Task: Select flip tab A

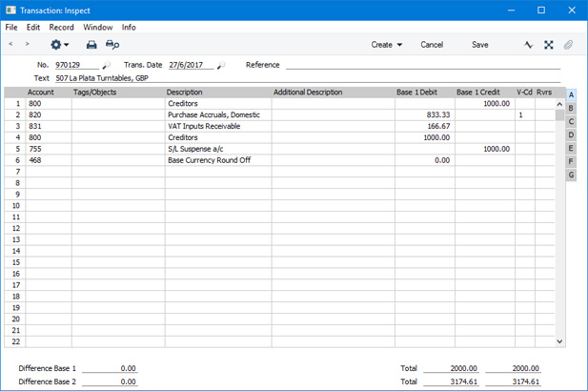Action: (x=571, y=95)
